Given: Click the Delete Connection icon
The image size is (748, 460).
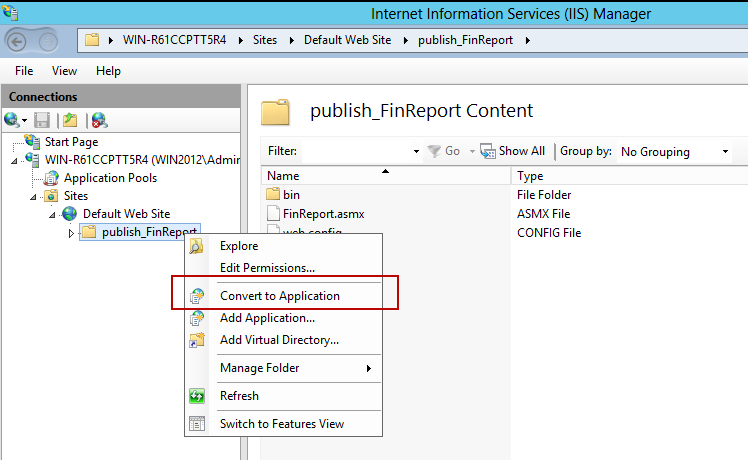Looking at the screenshot, I should [x=98, y=120].
